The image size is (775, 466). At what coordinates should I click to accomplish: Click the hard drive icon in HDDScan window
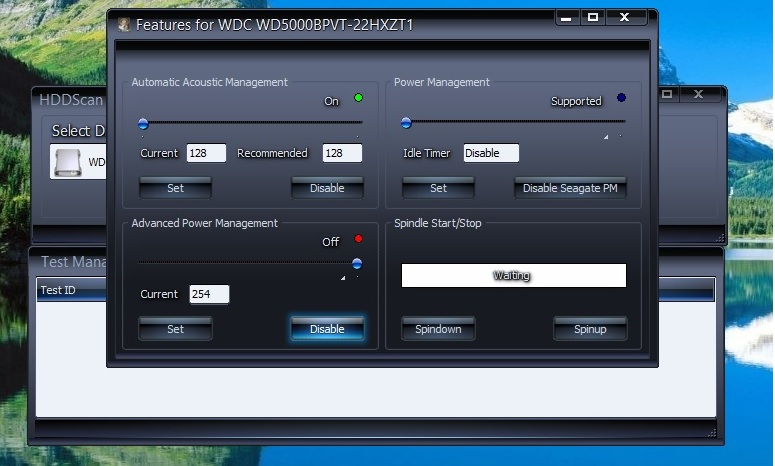coord(68,161)
